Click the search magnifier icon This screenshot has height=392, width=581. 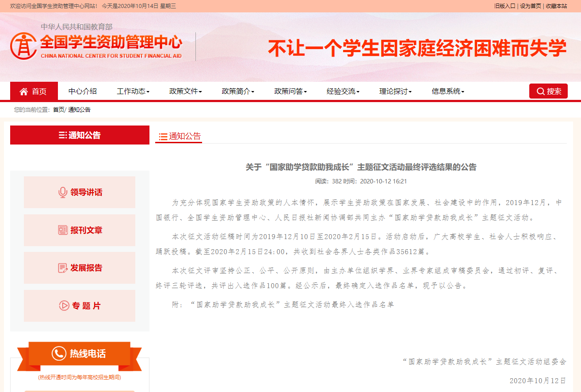540,91
